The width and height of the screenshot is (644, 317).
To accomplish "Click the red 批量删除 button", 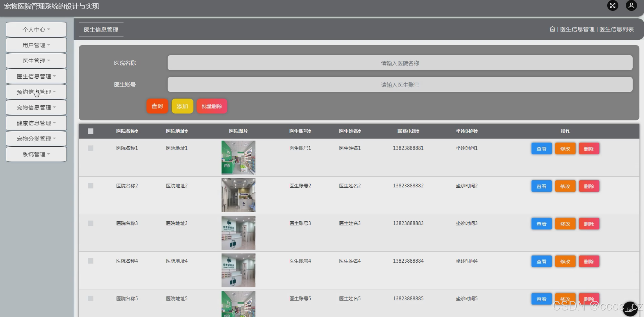I will [x=212, y=106].
